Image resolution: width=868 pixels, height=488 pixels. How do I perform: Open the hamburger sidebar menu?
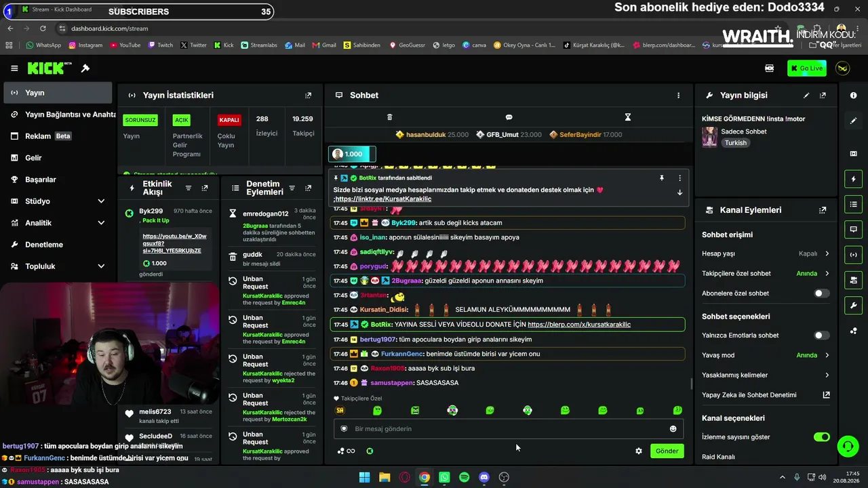14,68
